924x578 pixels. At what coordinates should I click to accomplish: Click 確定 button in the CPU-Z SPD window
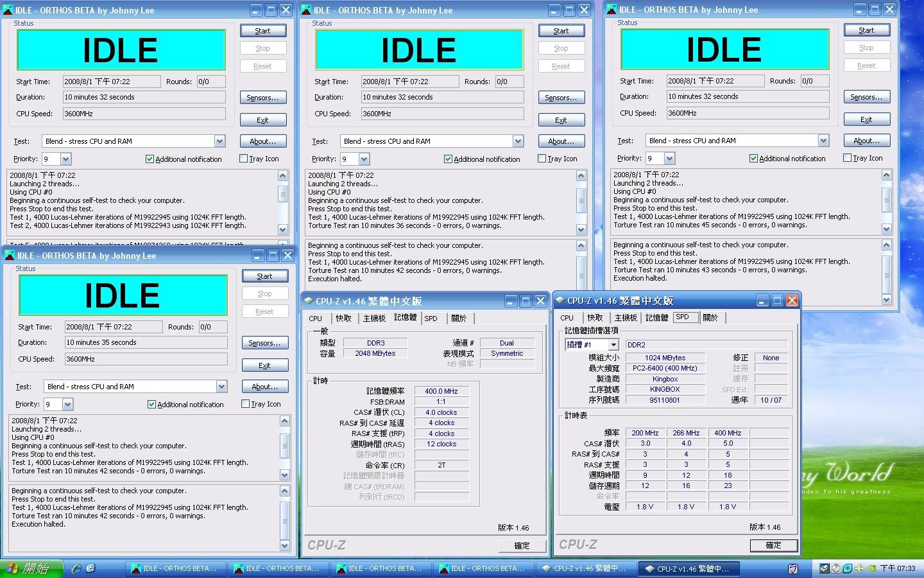[773, 545]
